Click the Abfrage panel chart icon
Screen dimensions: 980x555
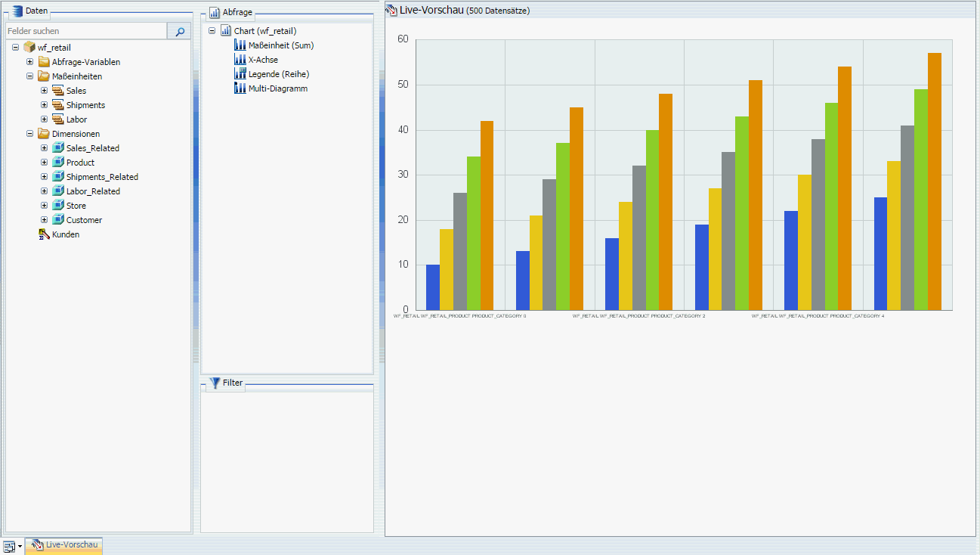(x=215, y=12)
